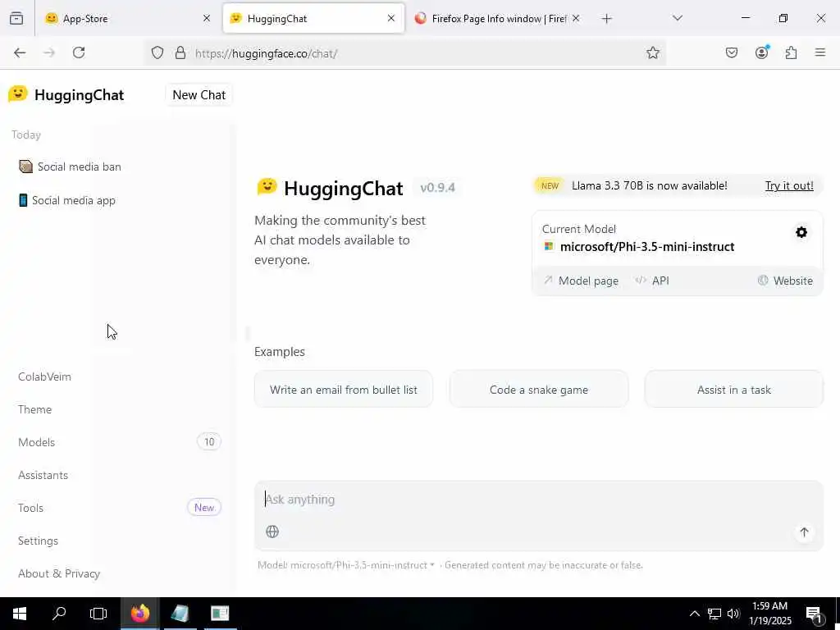
Task: Open Windows taskbar search
Action: pos(59,614)
